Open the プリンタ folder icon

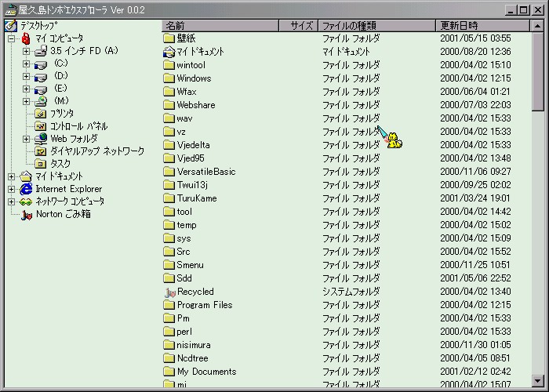coord(41,114)
